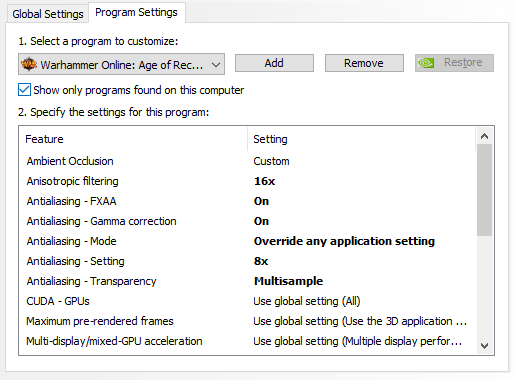The image size is (514, 380).
Task: Click the scroll down arrow of settings list
Action: coord(484,346)
